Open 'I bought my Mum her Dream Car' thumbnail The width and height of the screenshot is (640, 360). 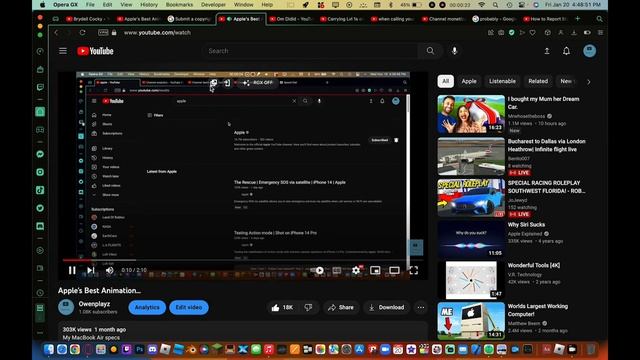(471, 114)
